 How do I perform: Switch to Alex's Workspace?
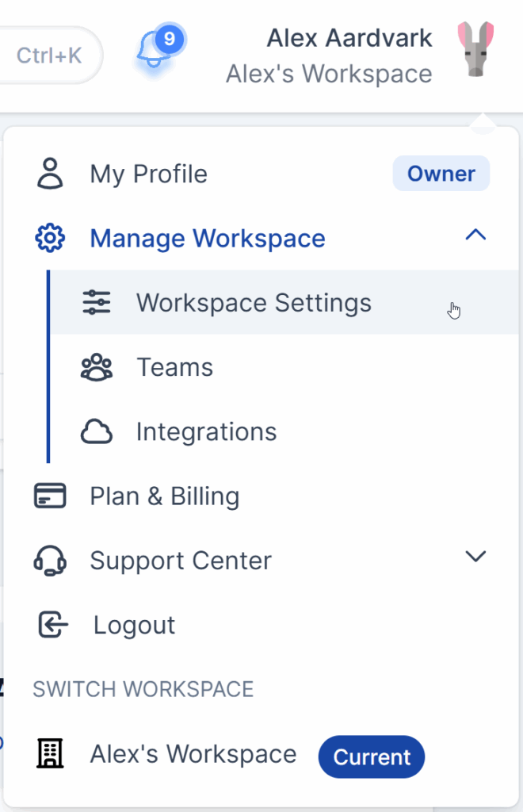[193, 753]
